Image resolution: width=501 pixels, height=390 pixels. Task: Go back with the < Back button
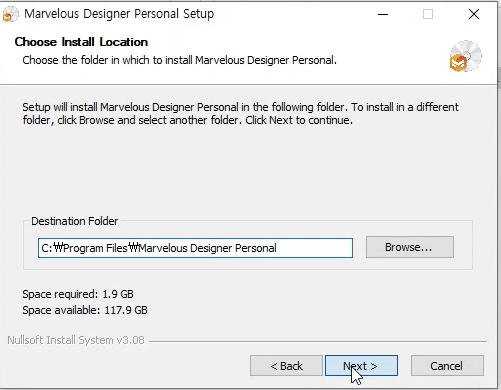tap(286, 366)
